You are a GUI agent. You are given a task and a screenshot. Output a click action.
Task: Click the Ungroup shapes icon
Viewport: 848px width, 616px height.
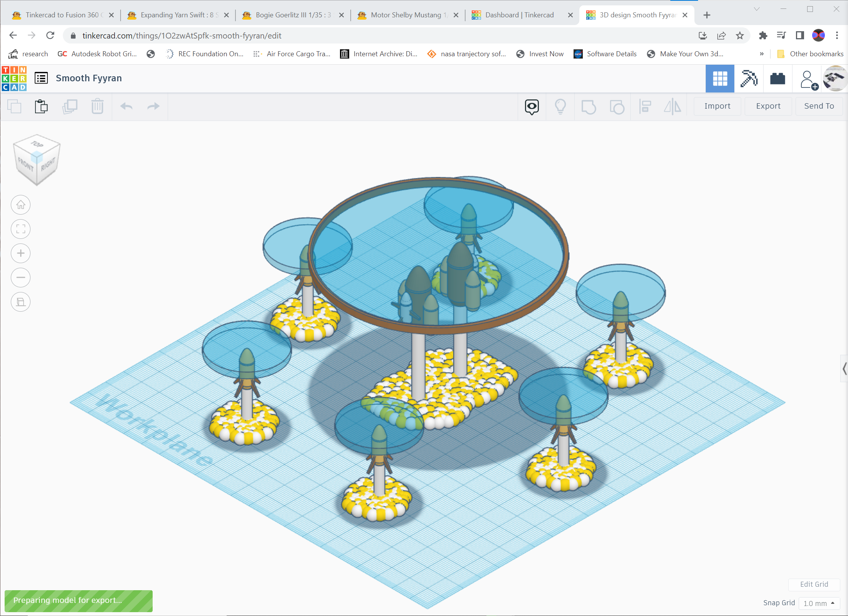[617, 107]
